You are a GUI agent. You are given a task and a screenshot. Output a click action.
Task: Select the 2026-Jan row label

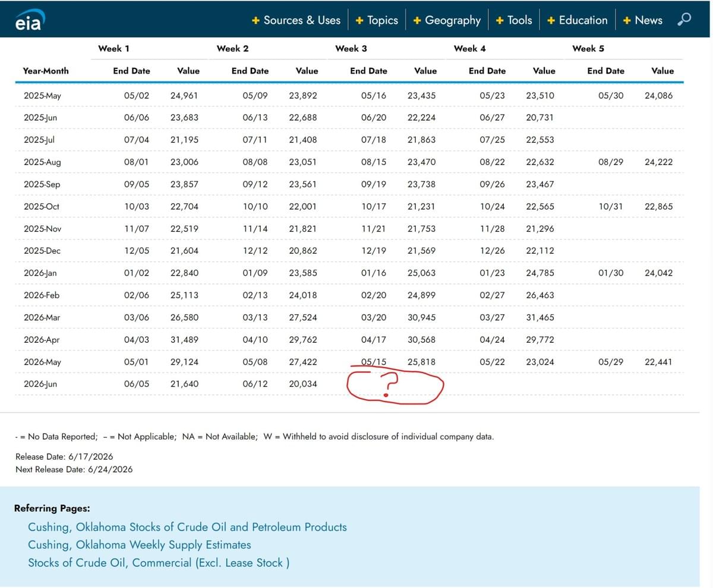coord(40,273)
